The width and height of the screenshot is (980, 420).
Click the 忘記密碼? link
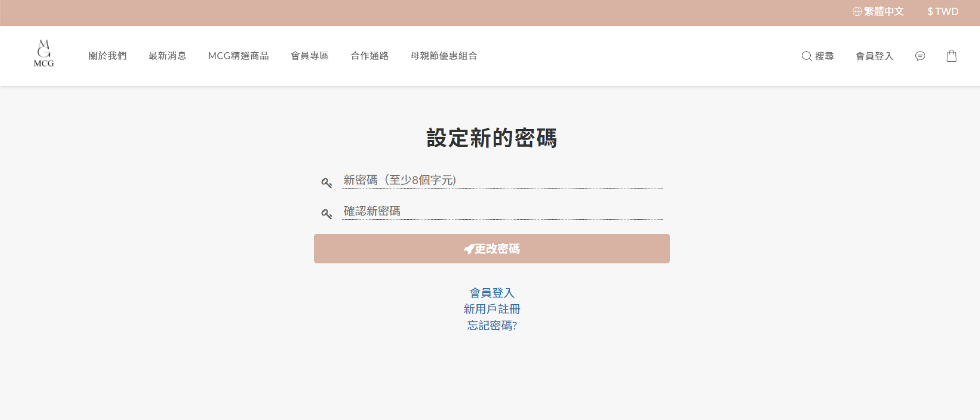tap(491, 326)
